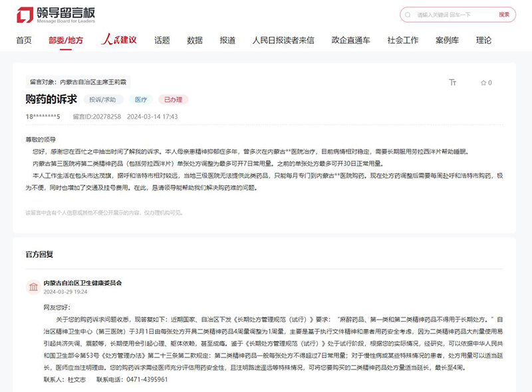This screenshot has width=532, height=392.
Task: Select the 报道 menu item
Action: pyautogui.click(x=228, y=40)
